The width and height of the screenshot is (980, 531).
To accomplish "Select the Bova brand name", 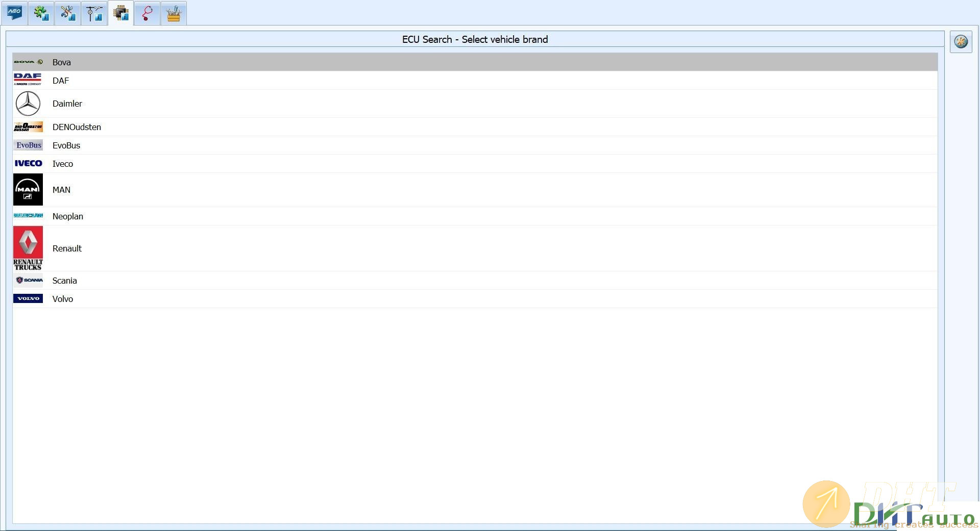I will click(x=62, y=62).
